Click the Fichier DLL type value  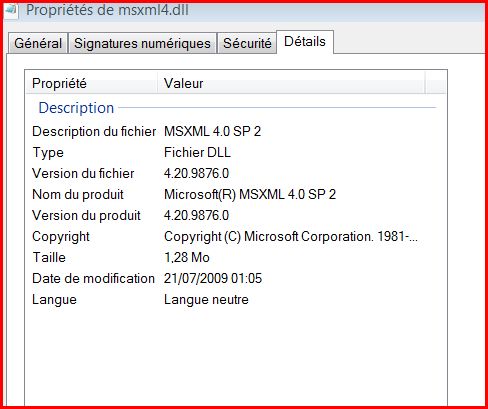pyautogui.click(x=197, y=152)
